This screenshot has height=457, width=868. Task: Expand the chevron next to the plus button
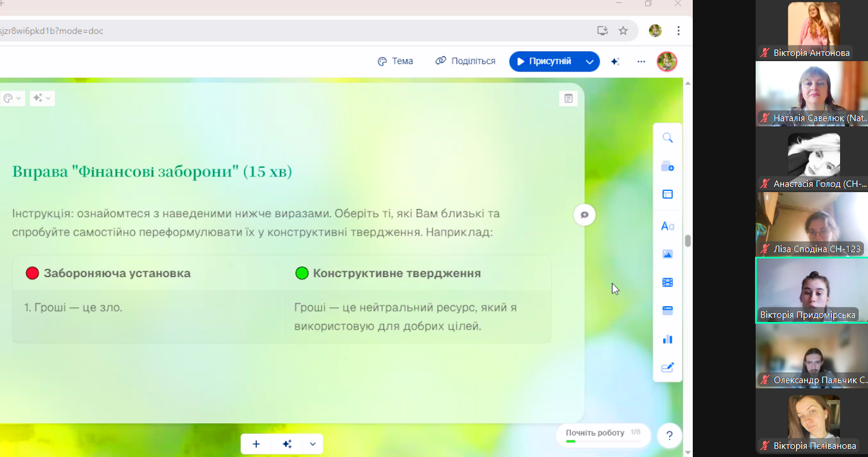click(313, 444)
